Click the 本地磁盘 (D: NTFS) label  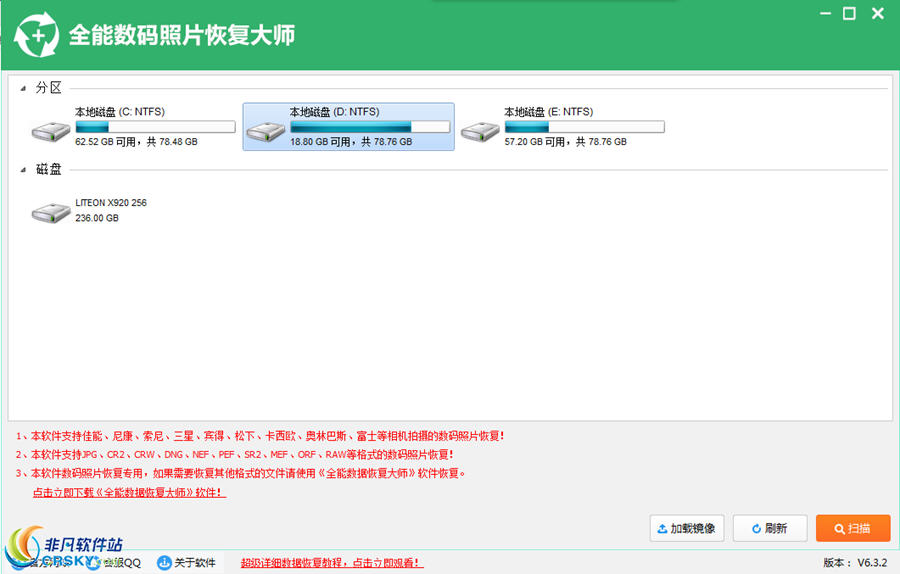click(335, 112)
